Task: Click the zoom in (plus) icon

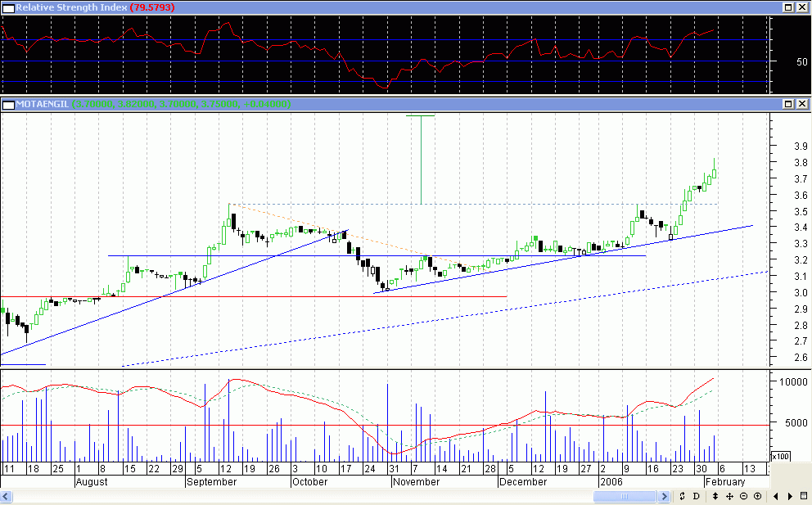Action: point(758,497)
